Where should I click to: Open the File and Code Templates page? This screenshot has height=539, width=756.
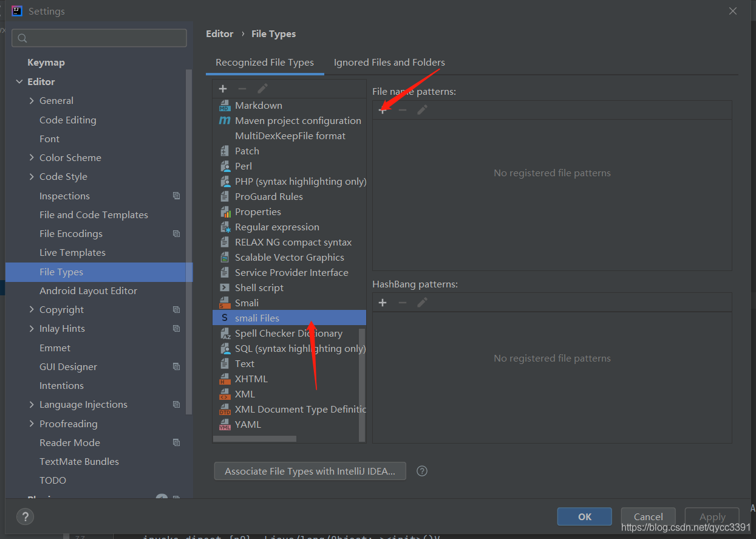pyautogui.click(x=94, y=215)
